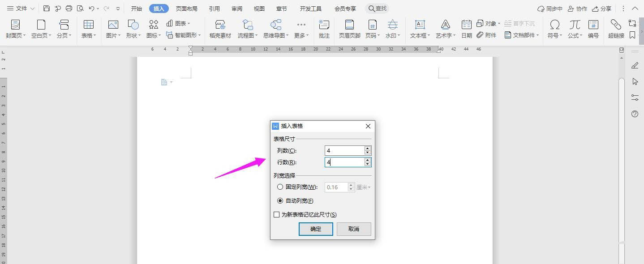Check 为新表格记忆此尺寸 checkbox

click(277, 215)
